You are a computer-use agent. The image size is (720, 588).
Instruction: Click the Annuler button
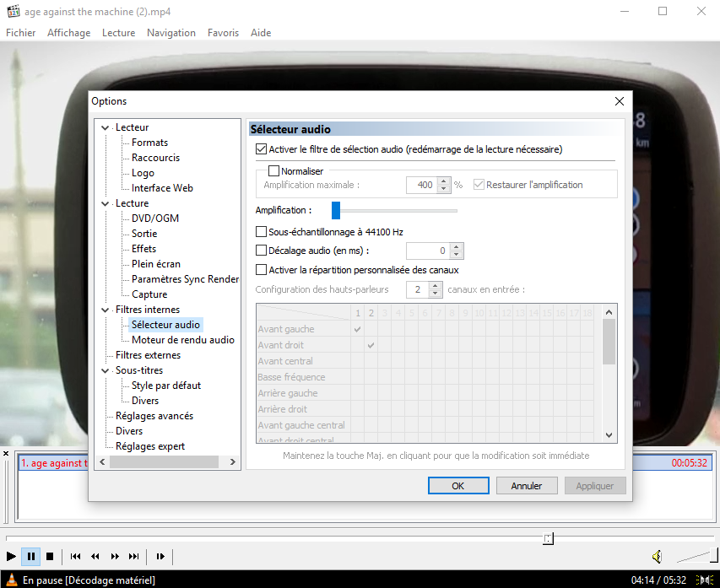(526, 486)
